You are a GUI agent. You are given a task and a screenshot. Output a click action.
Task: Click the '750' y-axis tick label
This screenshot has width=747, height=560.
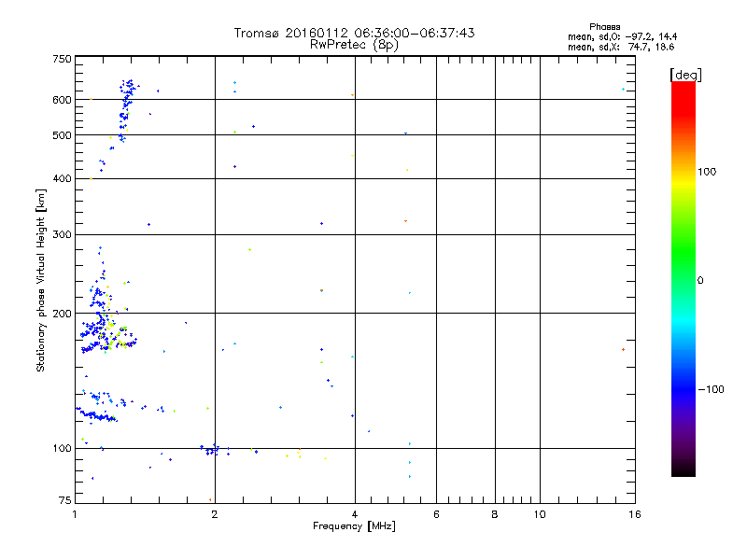coord(62,59)
